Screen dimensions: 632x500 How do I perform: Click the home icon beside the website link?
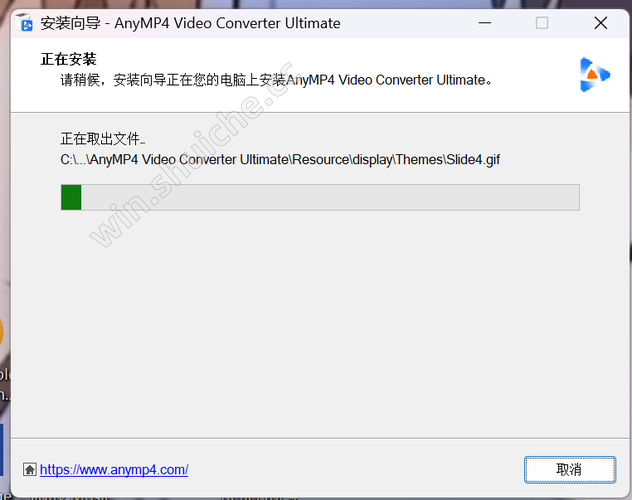(x=29, y=469)
